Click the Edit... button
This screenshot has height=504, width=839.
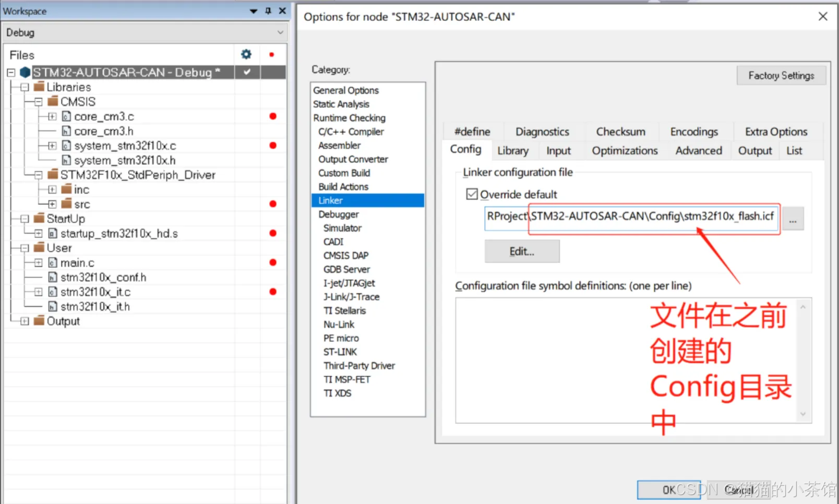pyautogui.click(x=522, y=251)
